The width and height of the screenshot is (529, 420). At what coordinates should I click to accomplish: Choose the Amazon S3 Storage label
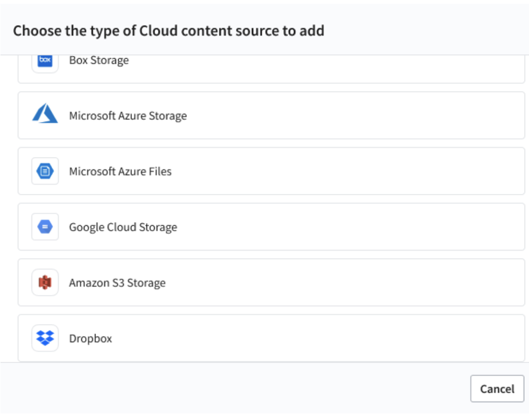[x=118, y=283]
